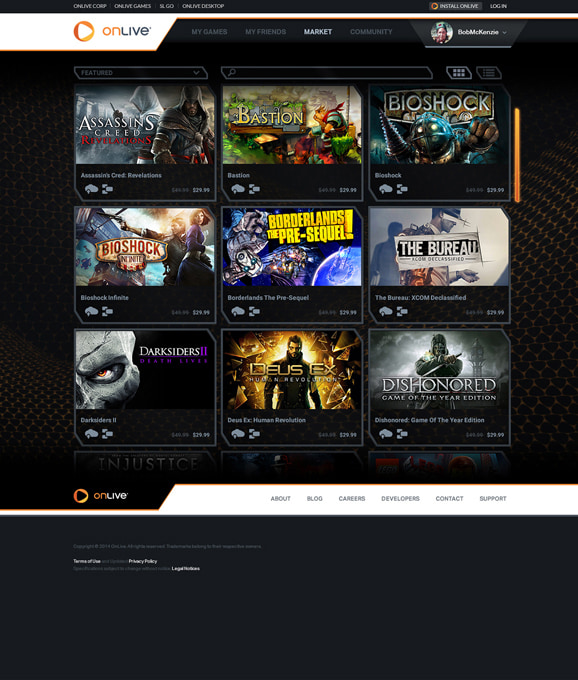Open the Assassin's Creed Revelations cover image

(145, 125)
